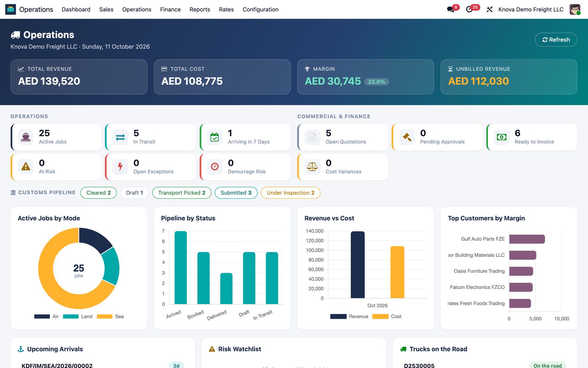The image size is (588, 368).
Task: Filter customs by Under Inspection 2 pill
Action: pyautogui.click(x=291, y=193)
